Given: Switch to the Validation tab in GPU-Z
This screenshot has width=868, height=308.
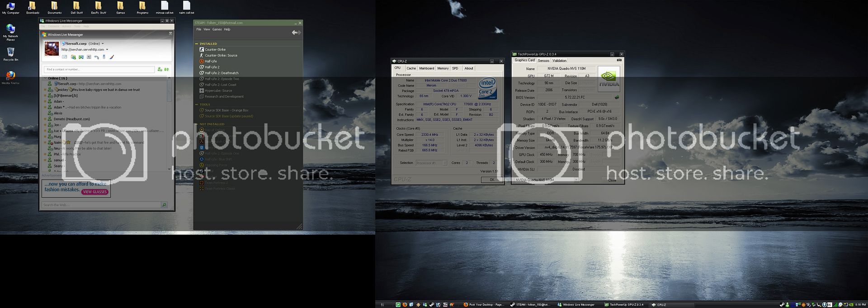Looking at the screenshot, I should pos(559,61).
